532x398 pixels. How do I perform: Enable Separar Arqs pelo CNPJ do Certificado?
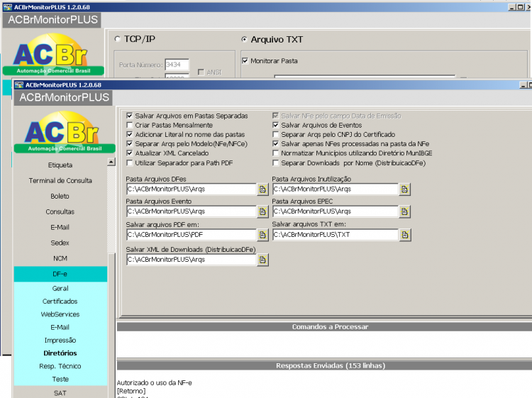point(275,134)
